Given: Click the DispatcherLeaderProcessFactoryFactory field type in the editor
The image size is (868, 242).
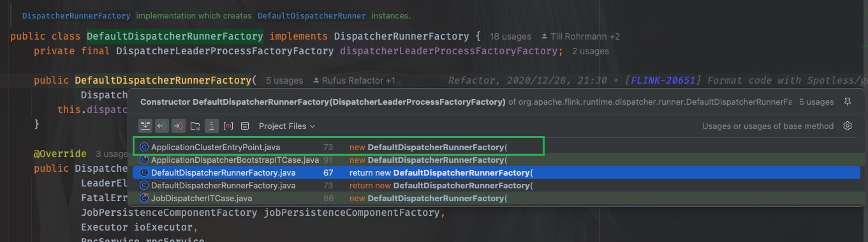Looking at the screenshot, I should click(x=224, y=51).
